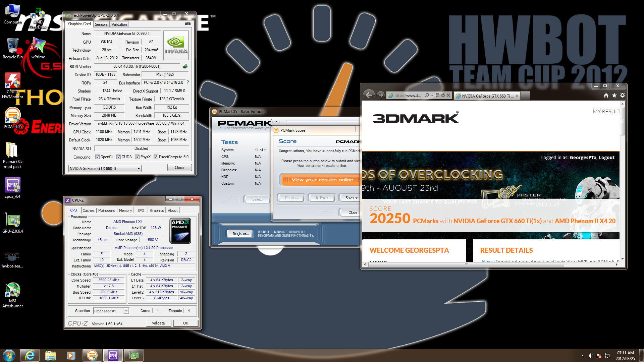Switch to the Validation tab in GPU-Z
The image size is (644, 362).
click(119, 24)
